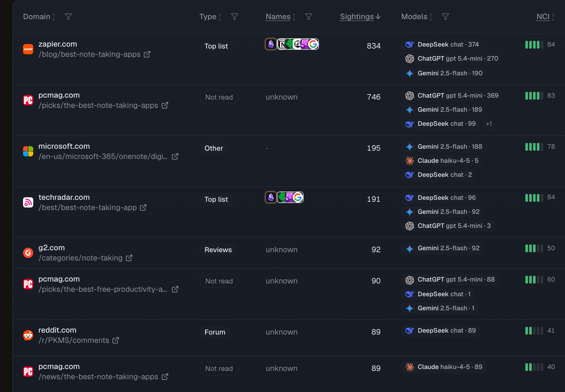Screen dimensions: 565x392
Task: Click the Other tag for microsoft.com
Action: [214, 148]
